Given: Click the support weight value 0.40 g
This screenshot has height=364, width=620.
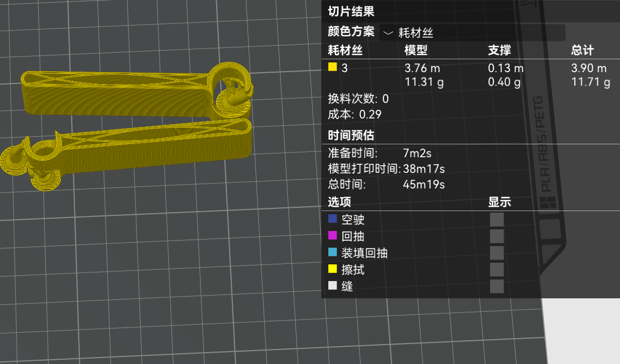Looking at the screenshot, I should [504, 82].
